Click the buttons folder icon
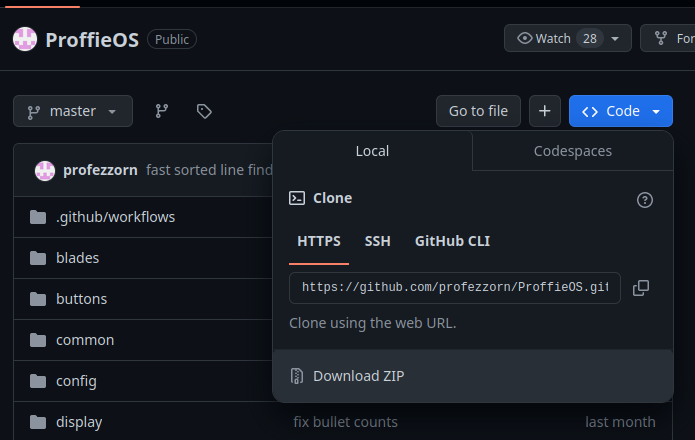This screenshot has width=695, height=440. (38, 299)
